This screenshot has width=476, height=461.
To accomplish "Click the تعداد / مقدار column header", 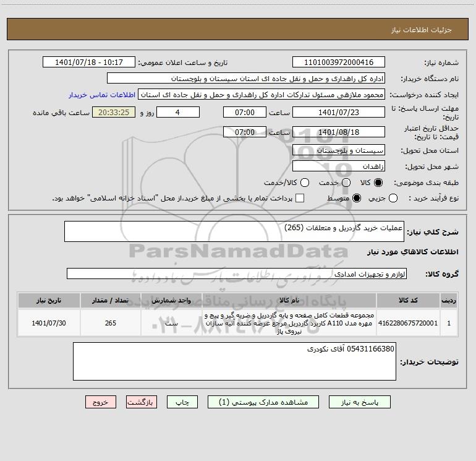I will click(111, 300).
